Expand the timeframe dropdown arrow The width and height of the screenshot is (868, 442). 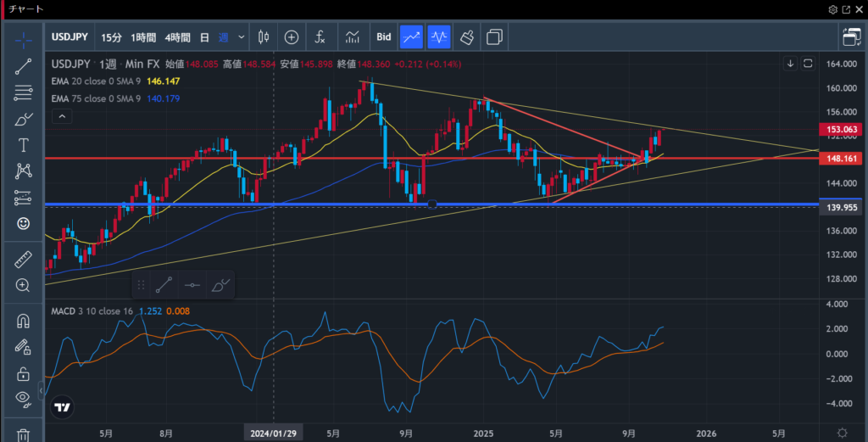242,37
